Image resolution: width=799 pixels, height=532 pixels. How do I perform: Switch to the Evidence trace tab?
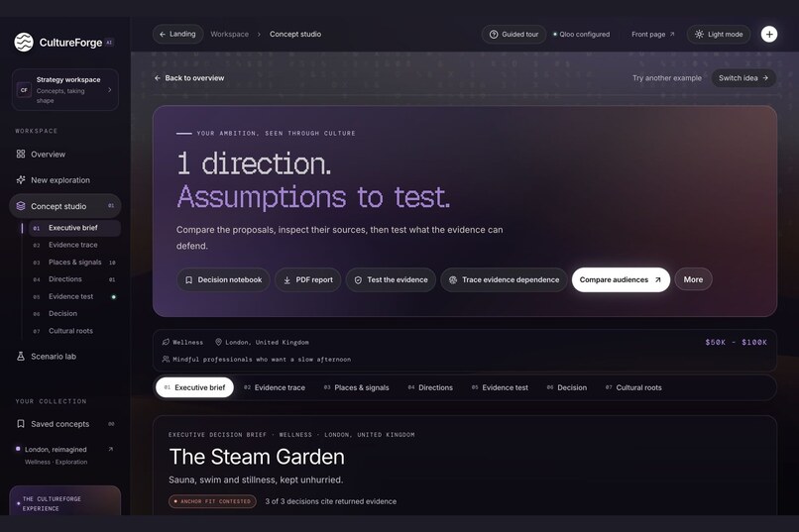275,387
